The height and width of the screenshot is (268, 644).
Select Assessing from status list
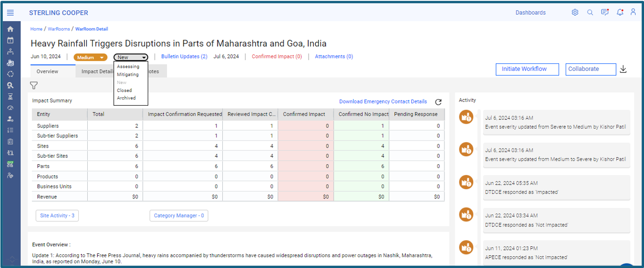click(x=128, y=67)
